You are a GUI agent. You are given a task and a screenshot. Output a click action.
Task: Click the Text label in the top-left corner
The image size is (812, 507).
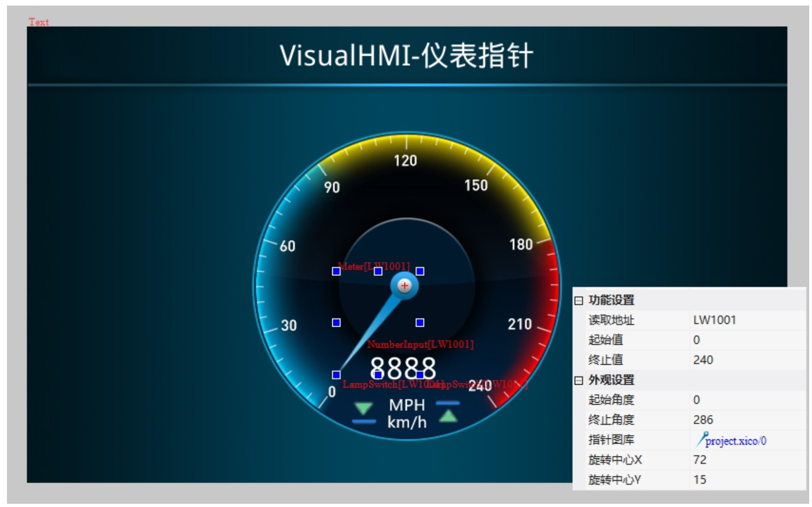pyautogui.click(x=39, y=22)
